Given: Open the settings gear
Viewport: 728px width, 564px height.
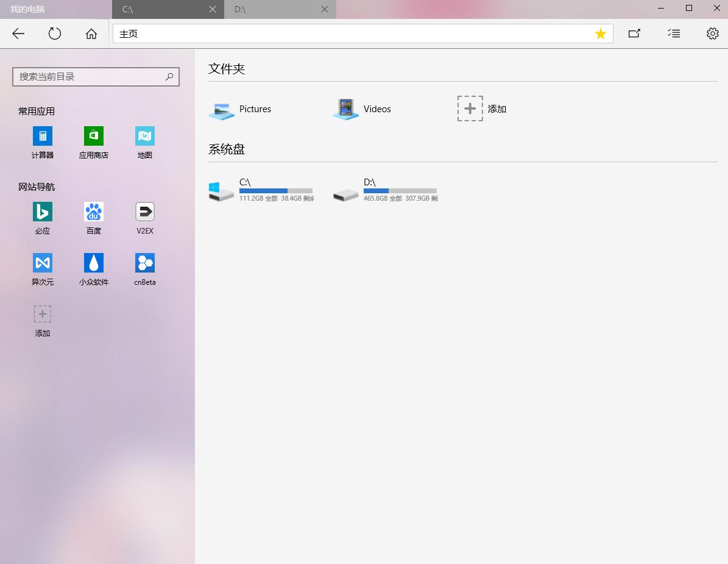Looking at the screenshot, I should coord(713,34).
